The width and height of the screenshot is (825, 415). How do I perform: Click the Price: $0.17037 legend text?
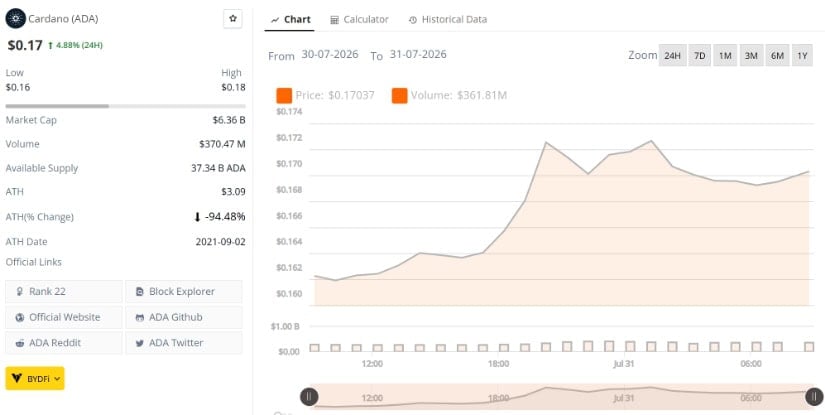click(335, 96)
